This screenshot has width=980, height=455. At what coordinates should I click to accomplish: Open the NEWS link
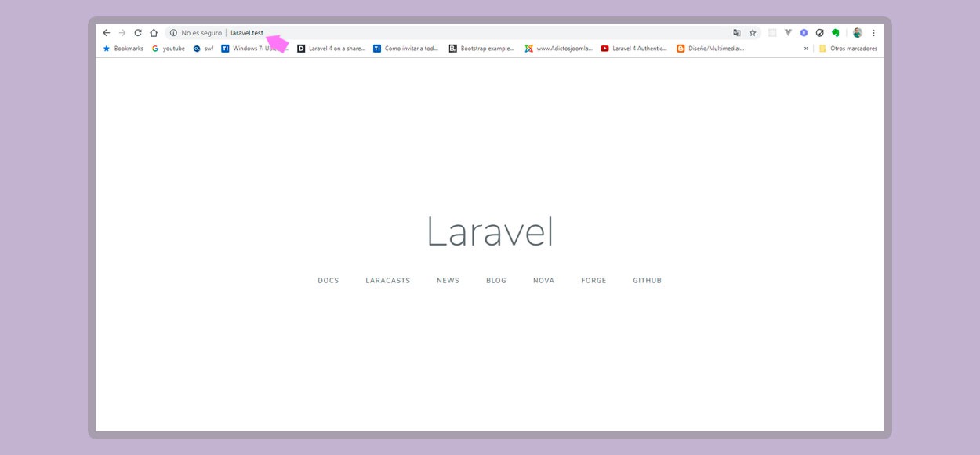[x=448, y=281]
